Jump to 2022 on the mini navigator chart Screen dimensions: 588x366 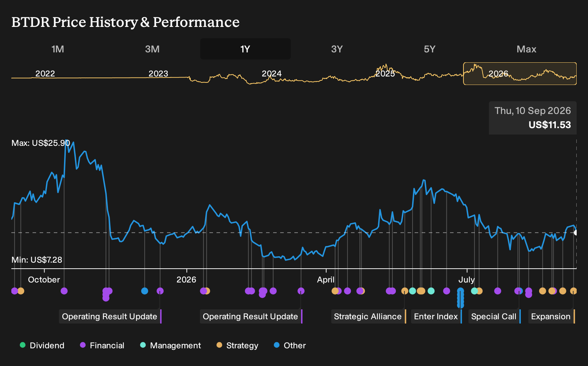[45, 74]
